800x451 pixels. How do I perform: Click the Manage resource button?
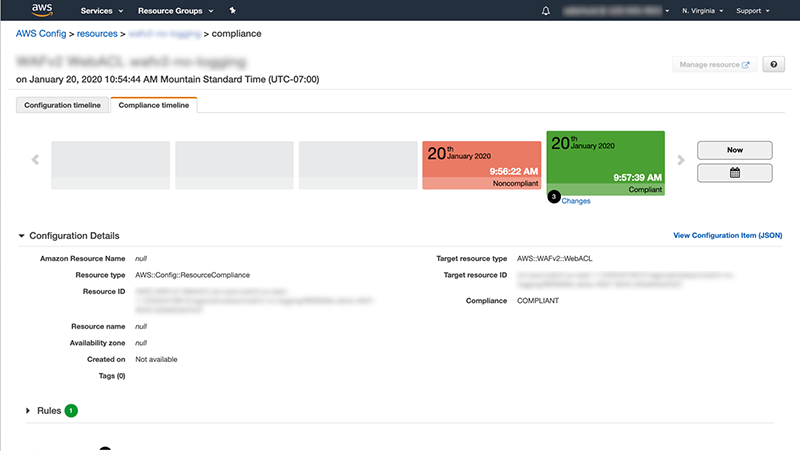(x=714, y=64)
